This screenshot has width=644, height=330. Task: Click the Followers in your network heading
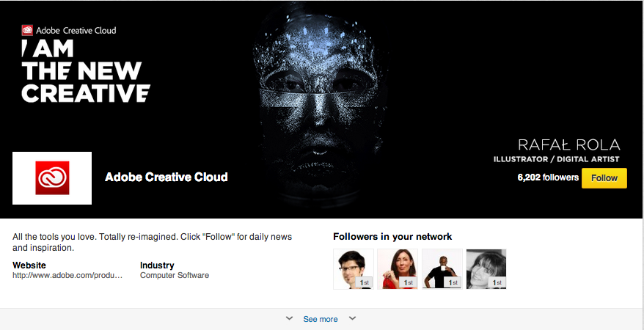[392, 237]
